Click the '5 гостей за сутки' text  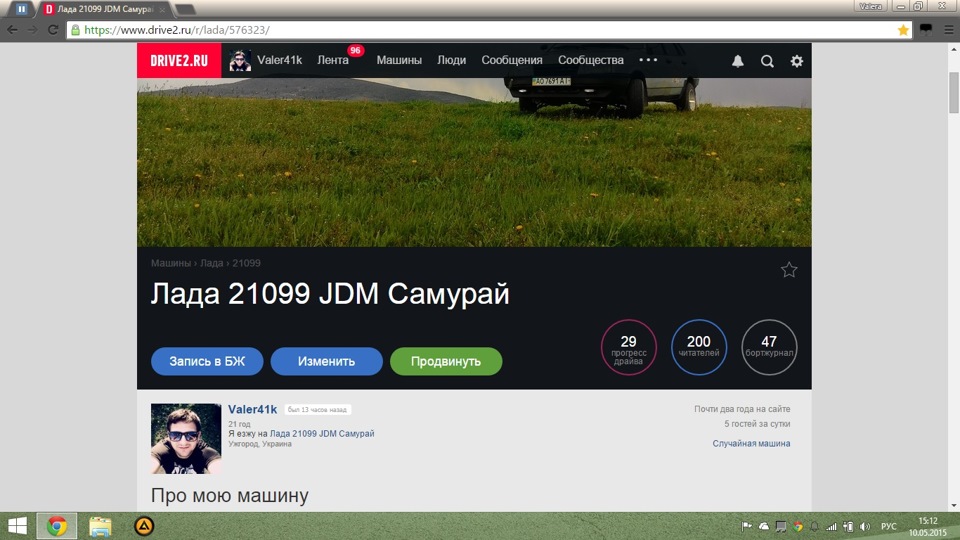pos(757,424)
